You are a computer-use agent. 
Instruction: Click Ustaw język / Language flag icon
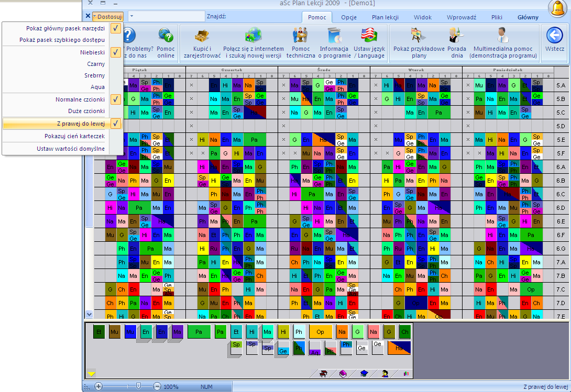369,36
